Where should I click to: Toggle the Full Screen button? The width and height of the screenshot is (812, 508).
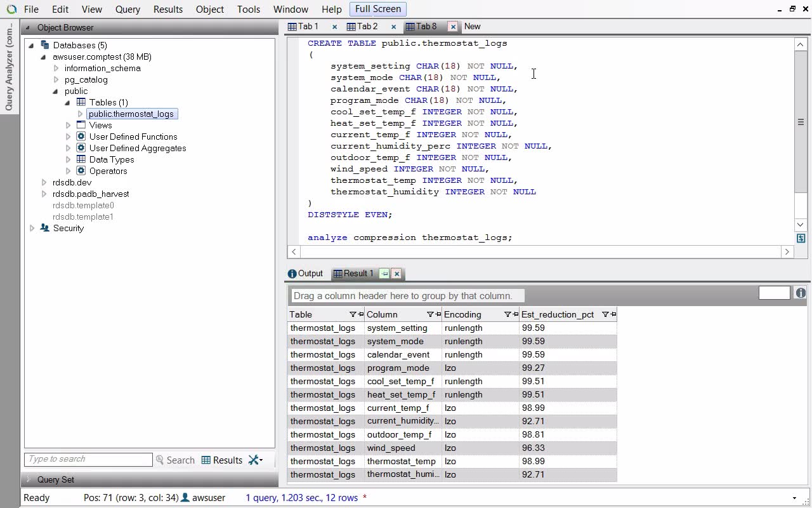(377, 9)
